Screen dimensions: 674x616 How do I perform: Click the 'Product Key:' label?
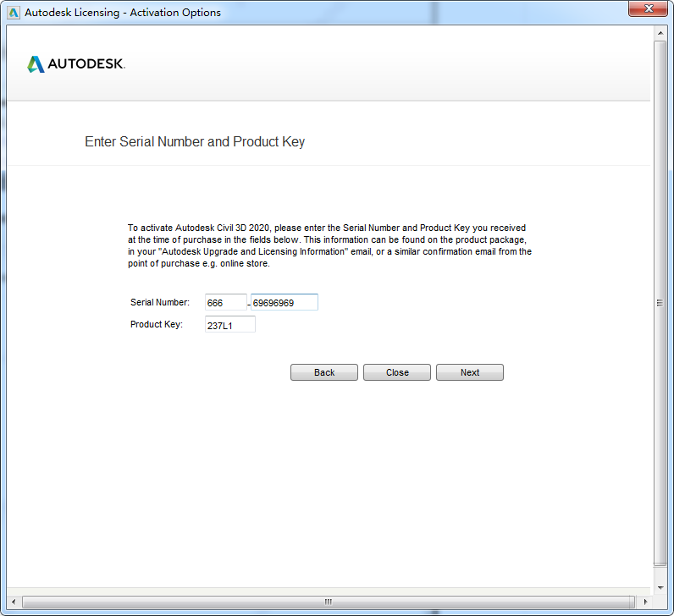[x=157, y=324]
